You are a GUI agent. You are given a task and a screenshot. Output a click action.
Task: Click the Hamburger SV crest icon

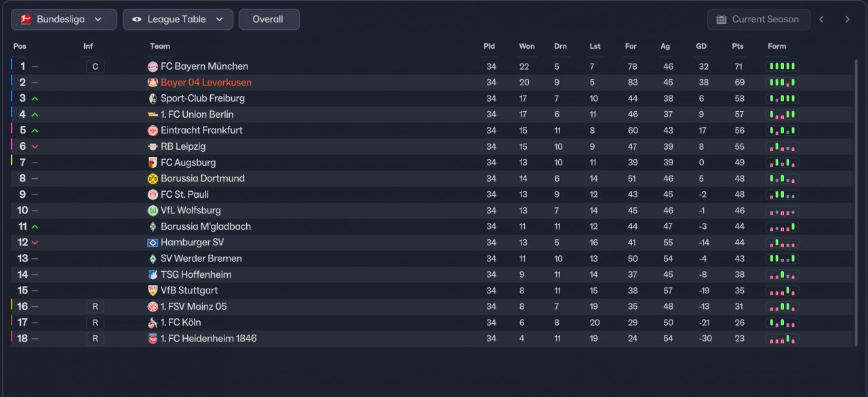[x=153, y=243]
